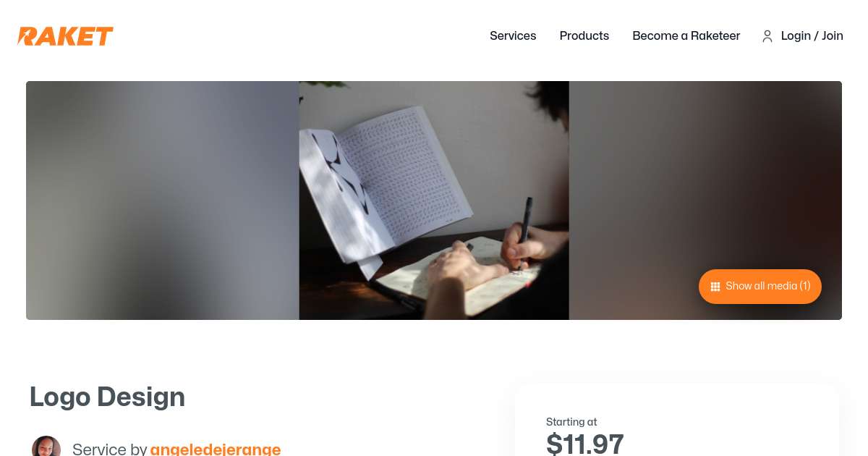The width and height of the screenshot is (868, 456).
Task: Click the grid icon in Show all media
Action: click(715, 287)
